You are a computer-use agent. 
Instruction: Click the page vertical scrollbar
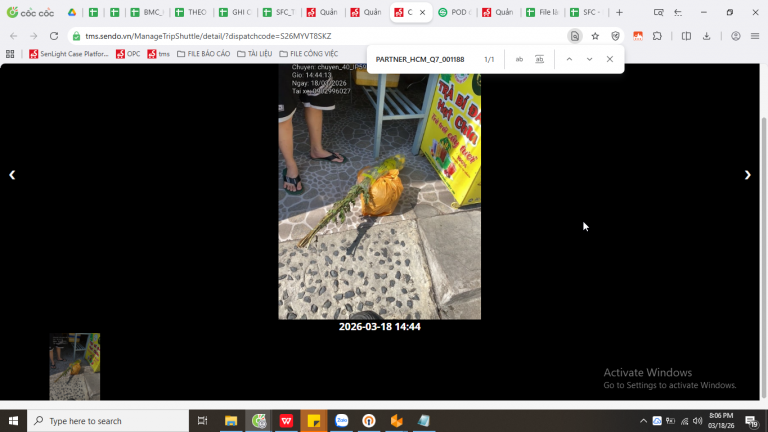[x=764, y=257]
